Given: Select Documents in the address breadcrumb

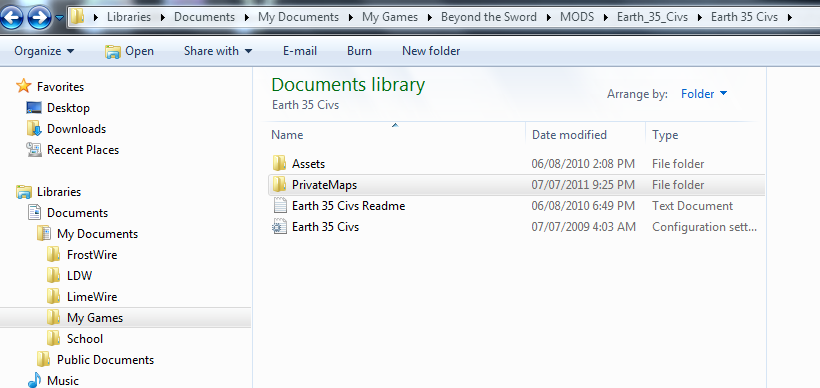Looking at the screenshot, I should pyautogui.click(x=204, y=17).
